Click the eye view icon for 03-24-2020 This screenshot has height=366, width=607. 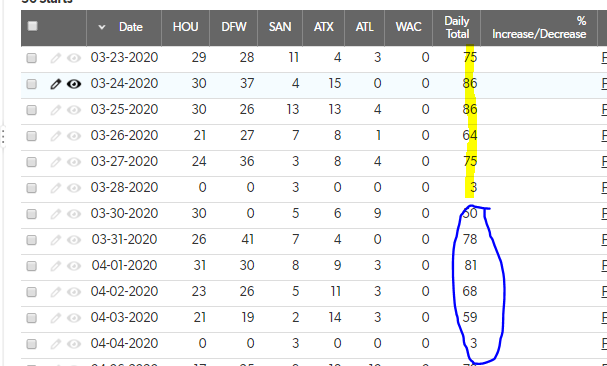[x=74, y=84]
